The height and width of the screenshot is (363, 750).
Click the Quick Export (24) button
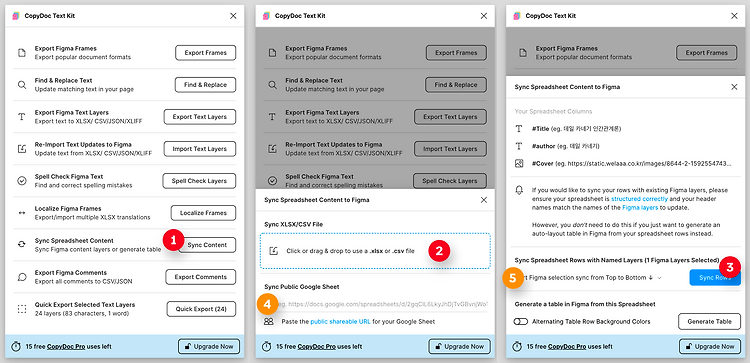(201, 309)
